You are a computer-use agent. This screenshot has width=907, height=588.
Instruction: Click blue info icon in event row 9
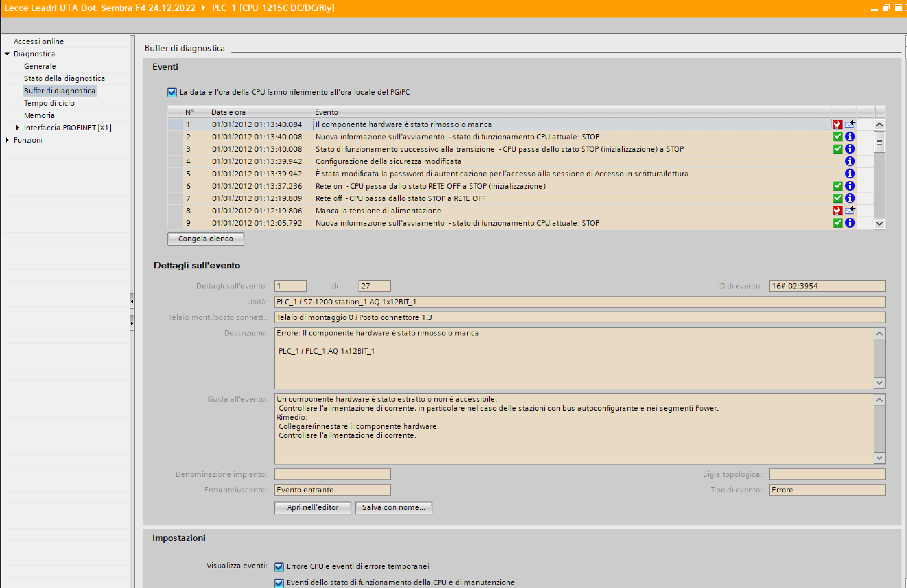click(x=849, y=223)
